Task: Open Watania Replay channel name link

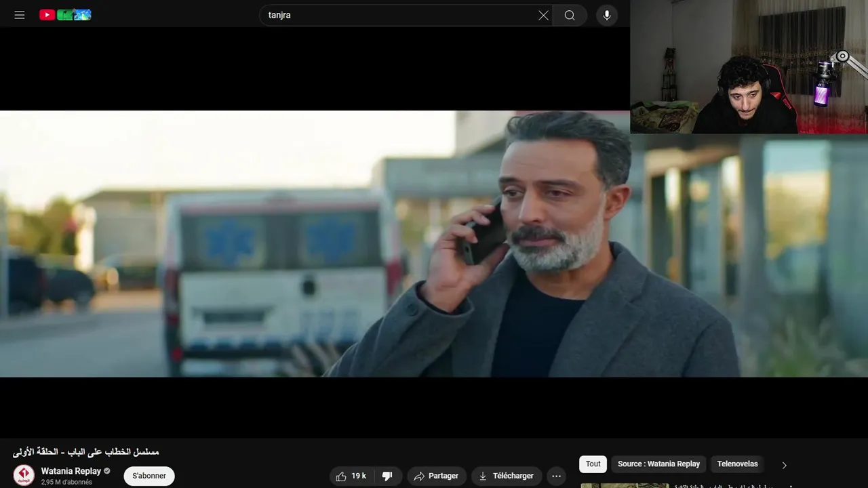Action: (x=71, y=471)
